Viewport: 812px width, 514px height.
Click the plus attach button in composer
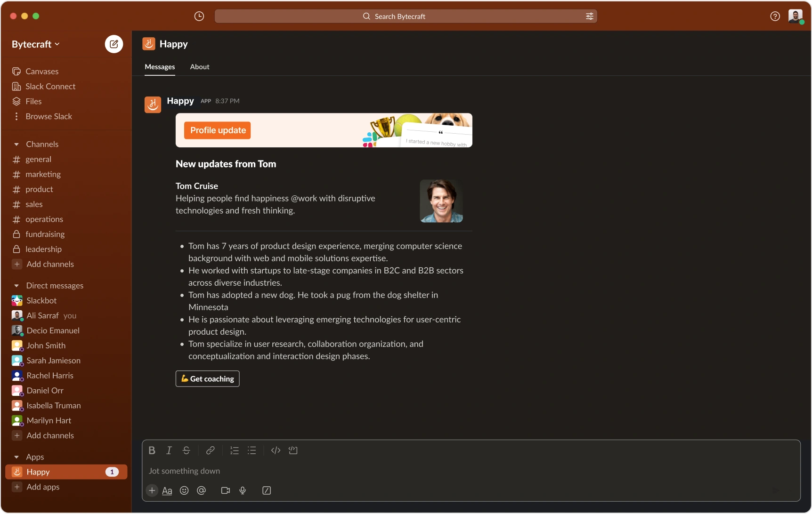pos(152,490)
